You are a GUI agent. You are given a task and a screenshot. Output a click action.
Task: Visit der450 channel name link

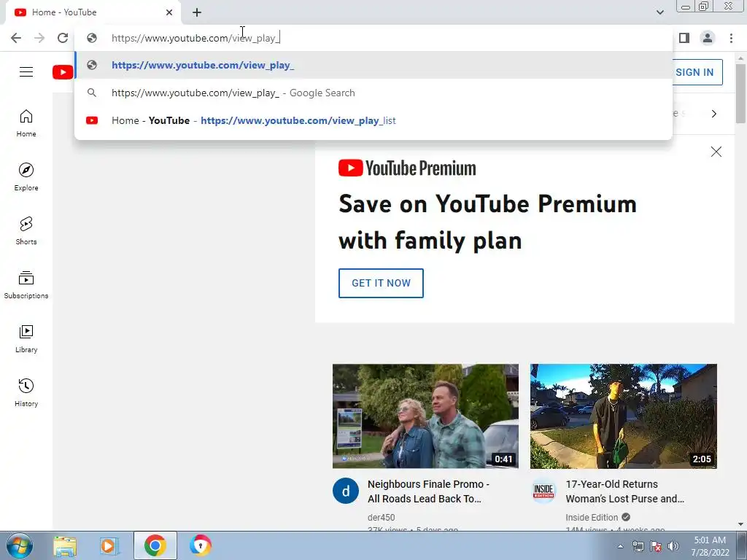coord(381,517)
